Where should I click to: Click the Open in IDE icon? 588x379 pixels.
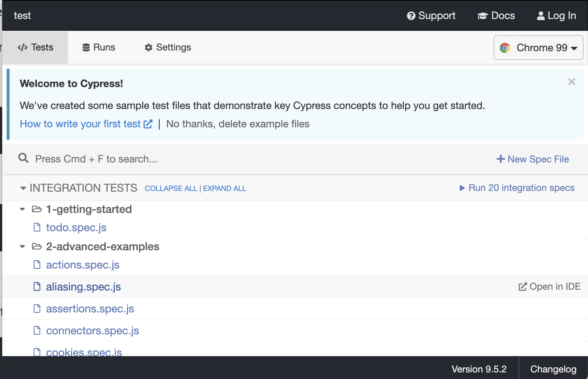522,286
